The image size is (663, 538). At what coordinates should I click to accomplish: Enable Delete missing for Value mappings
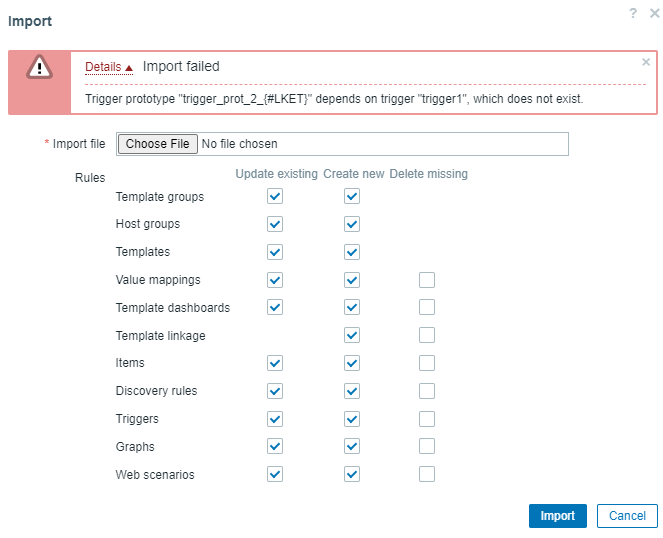(x=427, y=280)
